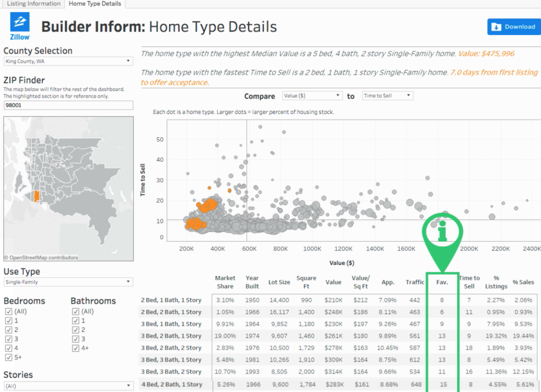Toggle the 4+ bathrooms checkbox
Image resolution: width=541 pixels, height=392 pixels.
click(x=76, y=348)
